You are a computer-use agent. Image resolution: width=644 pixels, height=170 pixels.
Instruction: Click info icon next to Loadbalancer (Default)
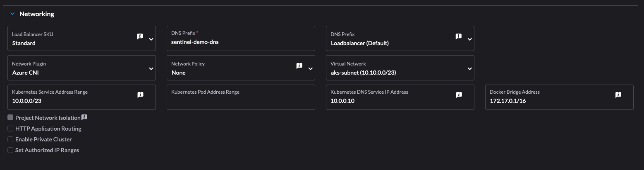click(458, 36)
